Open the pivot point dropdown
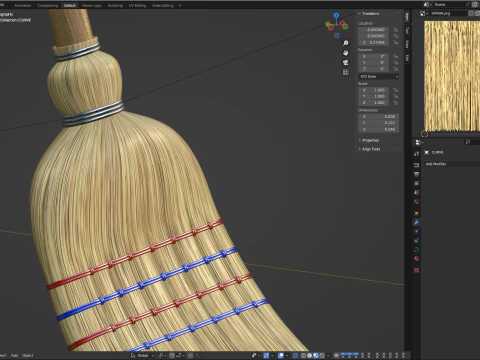The height and width of the screenshot is (360, 480). tap(162, 355)
